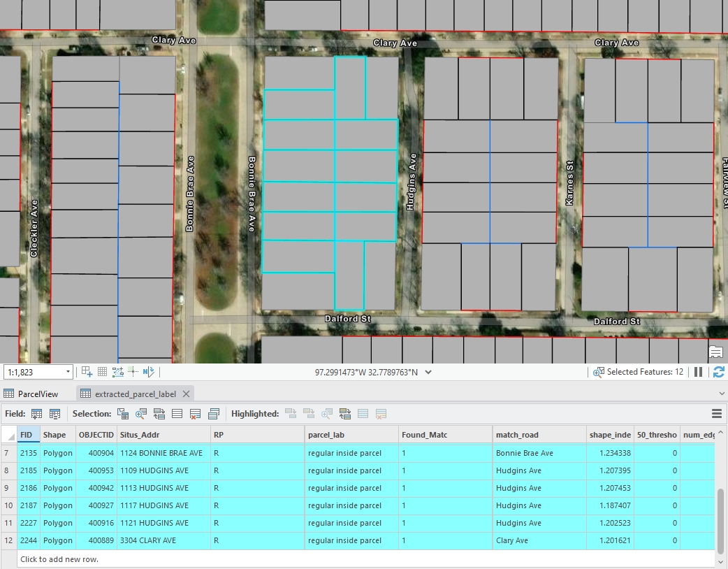728x569 pixels.
Task: Close the extracted_parcel_label tab
Action: [186, 394]
